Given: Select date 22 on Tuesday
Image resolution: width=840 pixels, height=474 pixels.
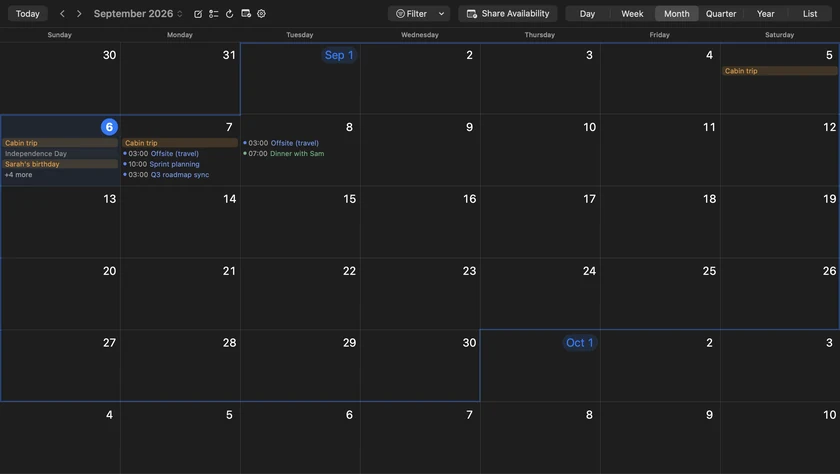Looking at the screenshot, I should 349,271.
